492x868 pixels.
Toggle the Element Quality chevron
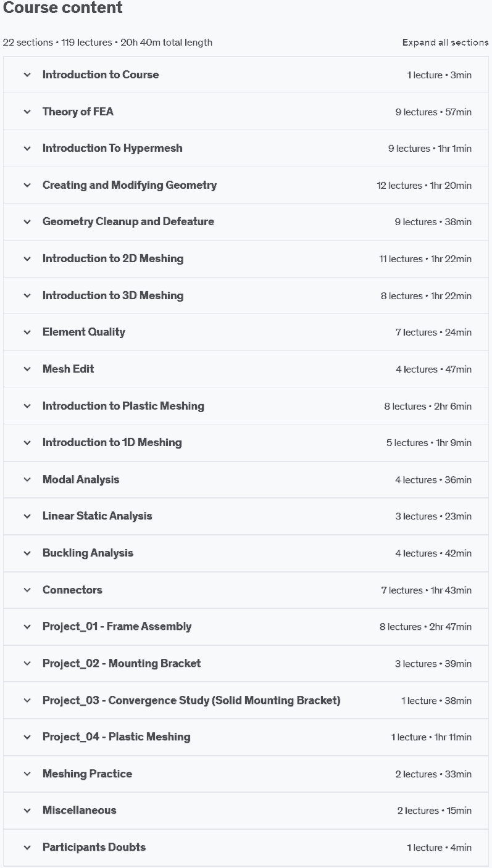click(27, 332)
